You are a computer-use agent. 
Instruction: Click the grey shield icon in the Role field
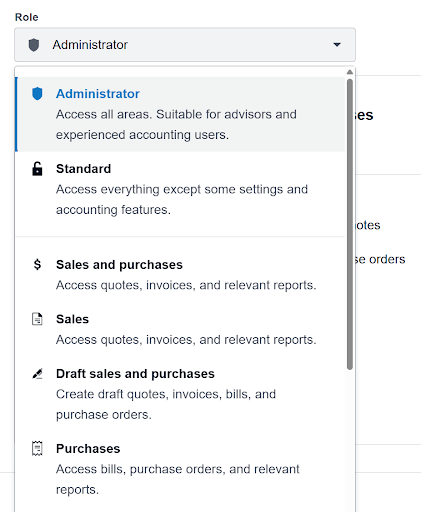click(34, 45)
